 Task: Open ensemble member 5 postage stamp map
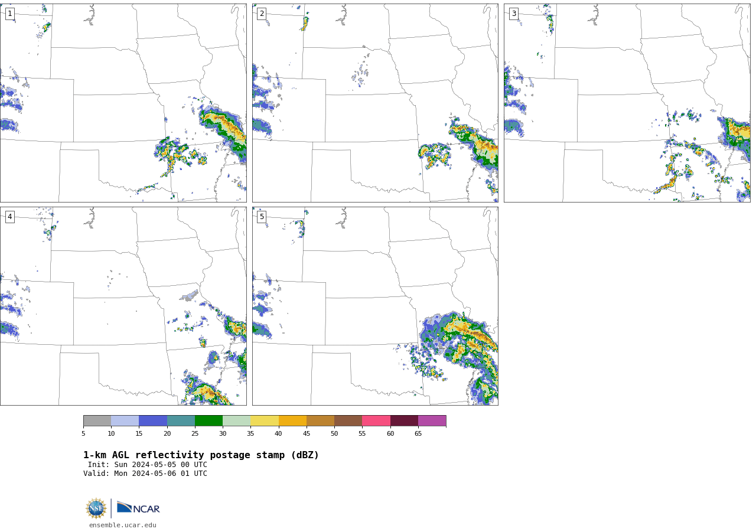[x=375, y=306]
